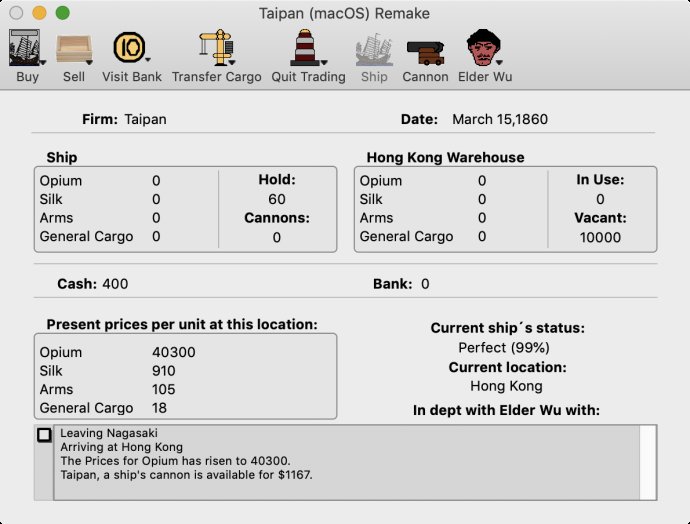Viewport: 690px width, 524px height.
Task: Open the Quit Trading dropdown arrow
Action: coord(324,63)
